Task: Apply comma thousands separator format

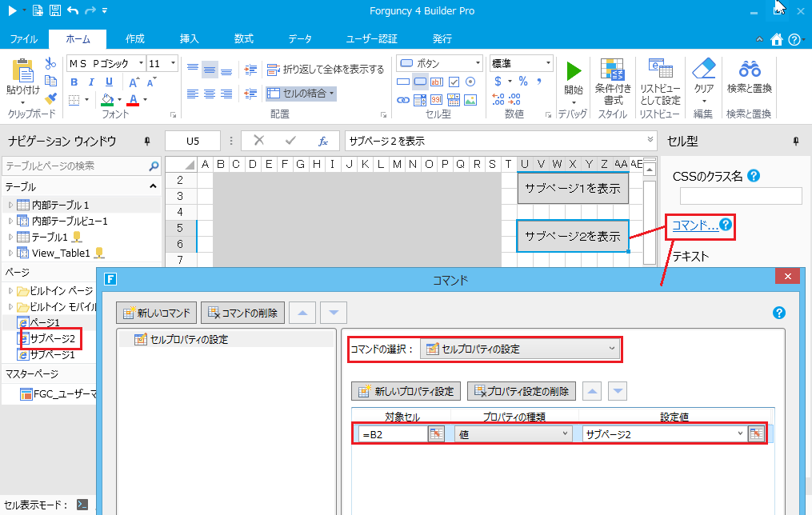Action: click(x=540, y=82)
